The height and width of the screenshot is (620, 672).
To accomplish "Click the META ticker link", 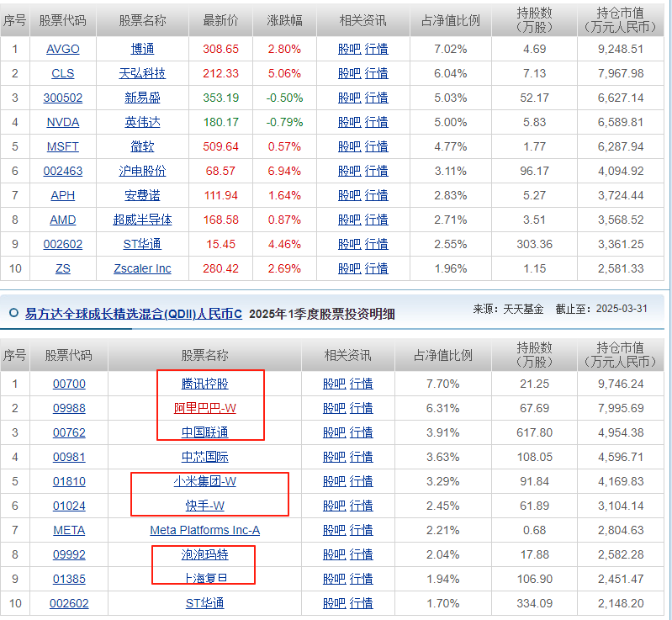I will pyautogui.click(x=69, y=530).
